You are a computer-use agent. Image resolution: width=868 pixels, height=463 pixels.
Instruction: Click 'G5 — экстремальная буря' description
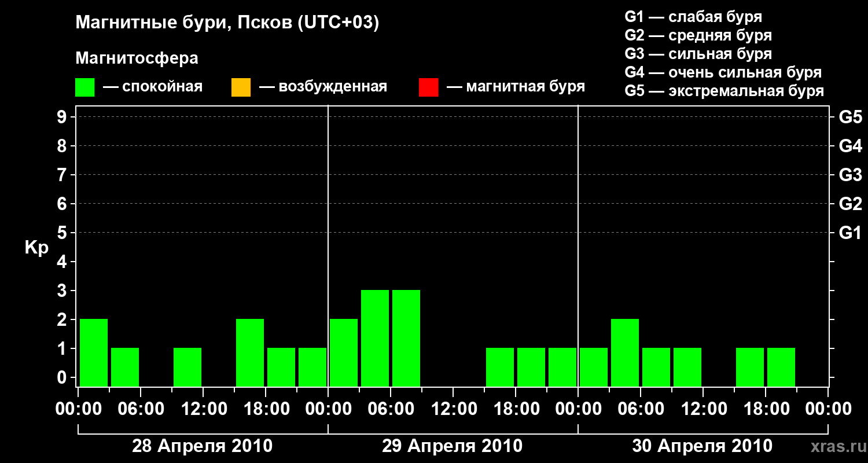point(724,91)
